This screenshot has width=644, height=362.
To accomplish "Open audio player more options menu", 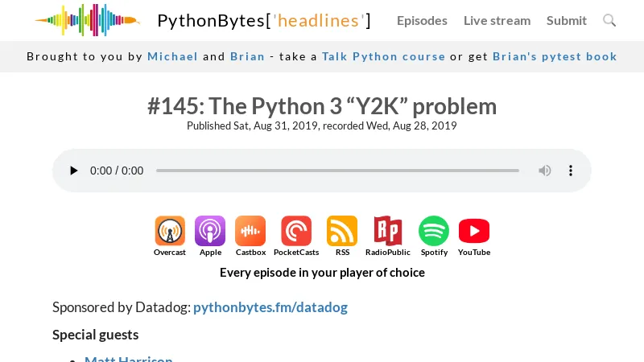I will [x=571, y=171].
